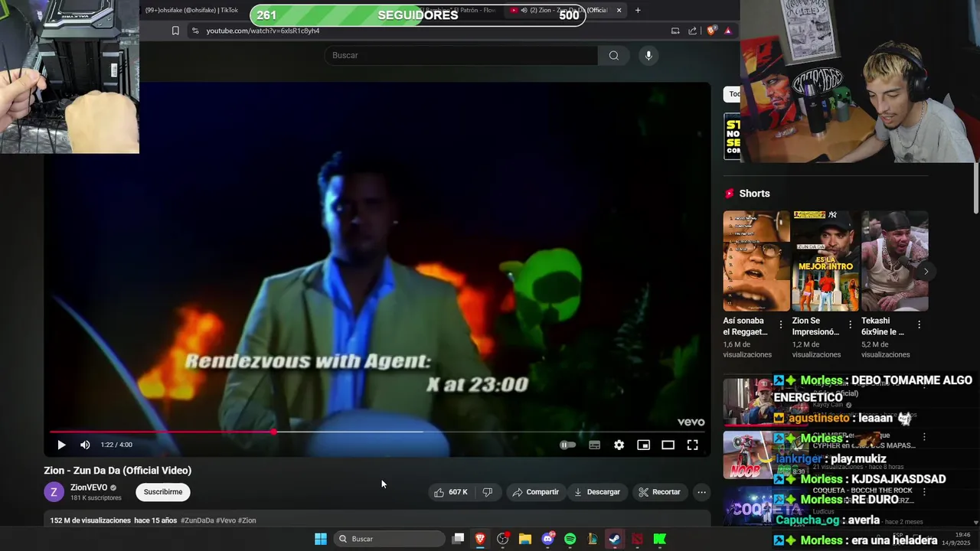Open OBS Studio from the taskbar
Viewport: 980px width, 551px height.
(x=502, y=539)
